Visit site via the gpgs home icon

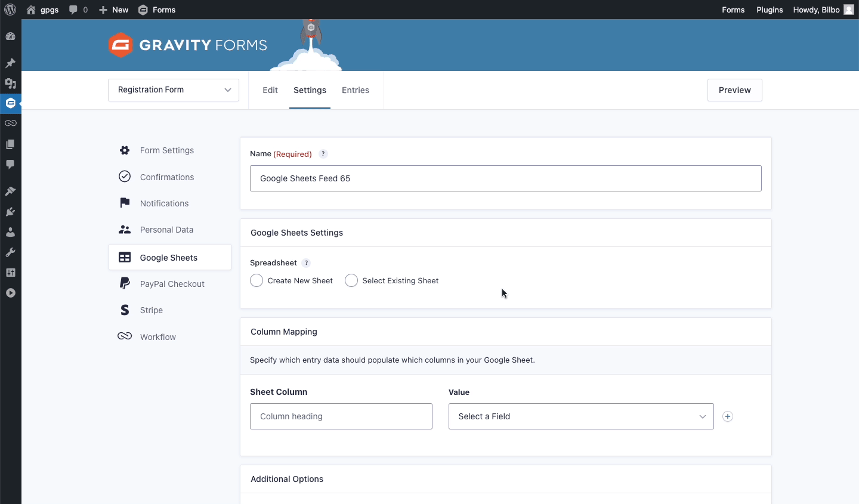pyautogui.click(x=42, y=10)
